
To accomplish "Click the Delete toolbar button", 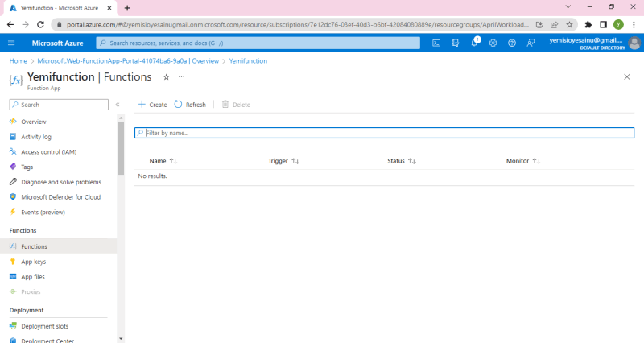I will click(x=236, y=105).
